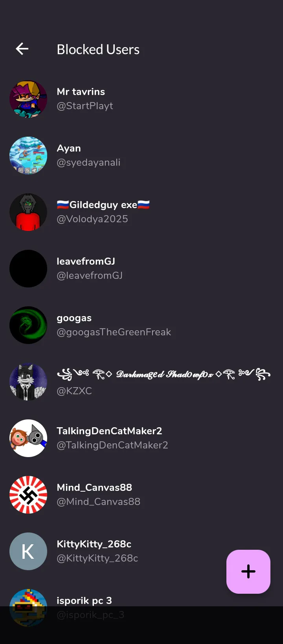The height and width of the screenshot is (644, 283).
Task: Go back using the arrow icon
Action: tap(22, 49)
